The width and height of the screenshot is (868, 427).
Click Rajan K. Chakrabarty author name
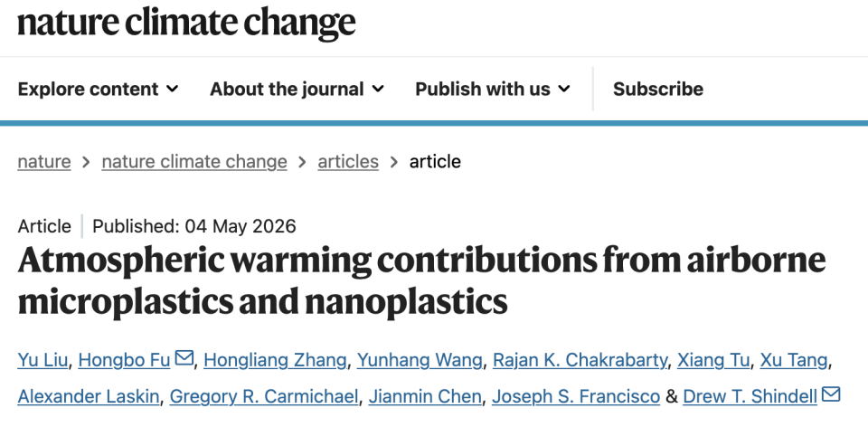pyautogui.click(x=580, y=360)
